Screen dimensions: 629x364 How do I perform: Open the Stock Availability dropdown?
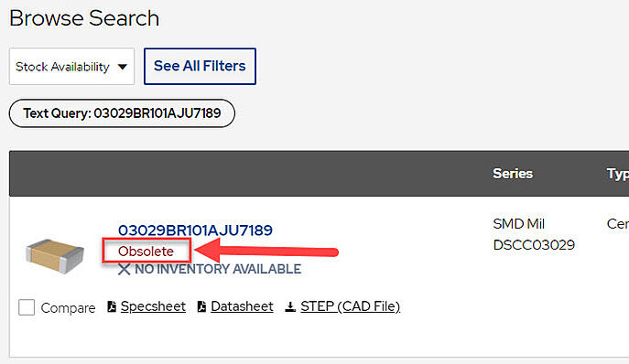pyautogui.click(x=71, y=67)
